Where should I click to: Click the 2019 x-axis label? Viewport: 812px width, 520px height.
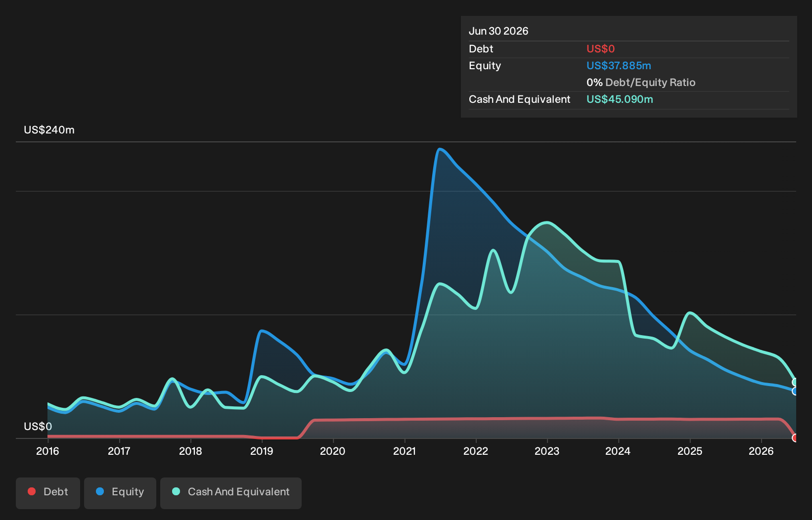[262, 451]
